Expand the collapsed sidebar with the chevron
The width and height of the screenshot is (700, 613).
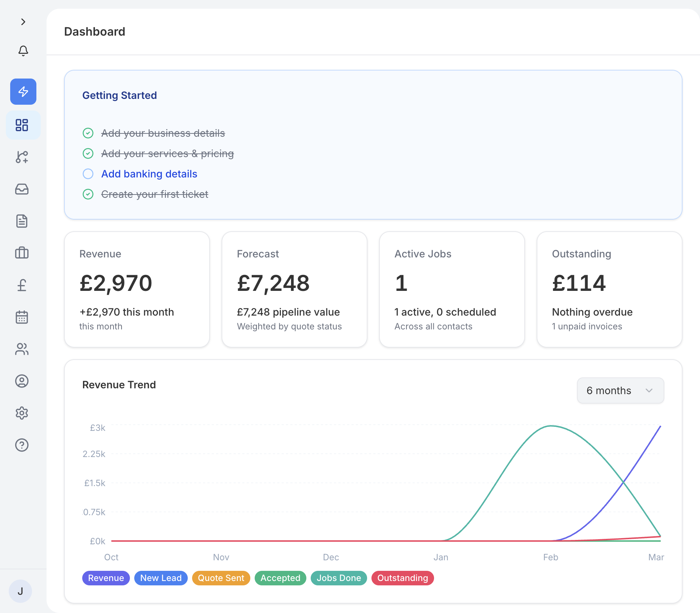click(x=23, y=22)
